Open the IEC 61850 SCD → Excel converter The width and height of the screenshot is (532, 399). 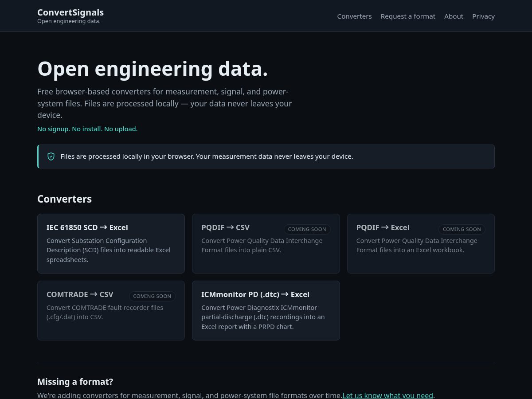pyautogui.click(x=111, y=243)
